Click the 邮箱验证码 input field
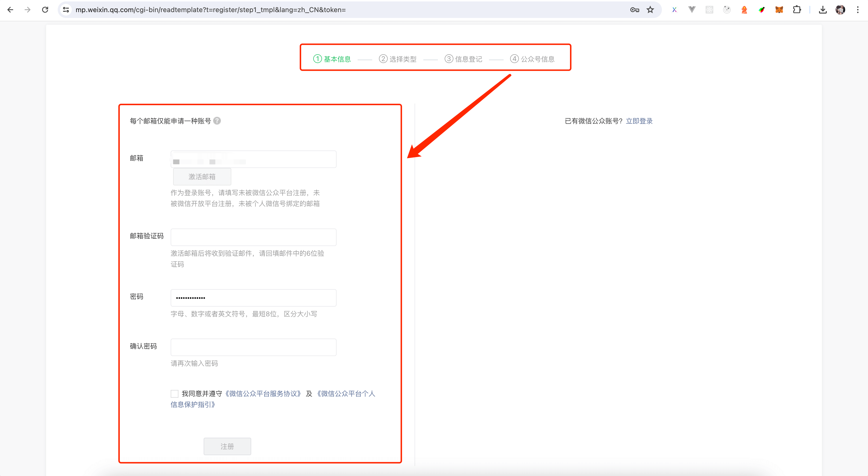 (253, 237)
